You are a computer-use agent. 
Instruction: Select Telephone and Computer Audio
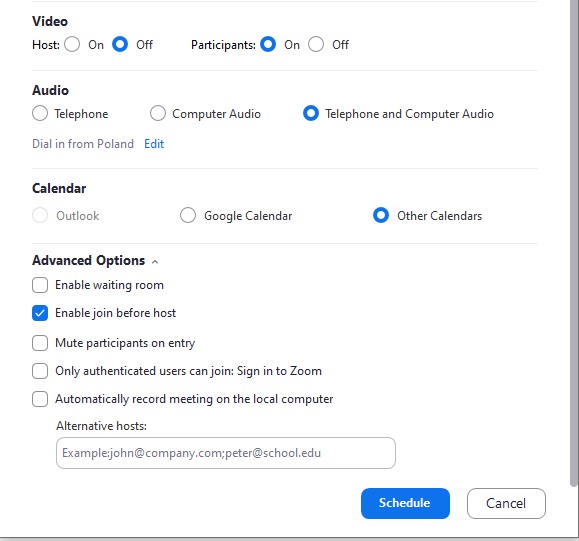click(x=311, y=113)
